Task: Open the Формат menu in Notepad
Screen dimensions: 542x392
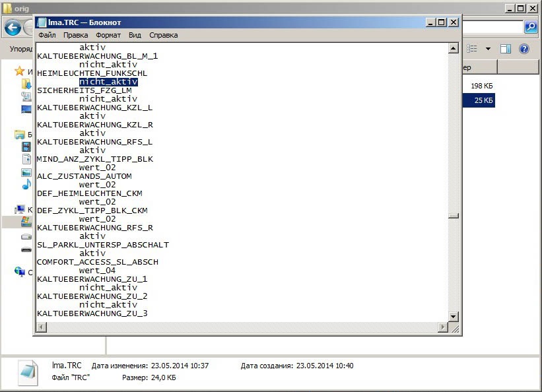Action: [x=108, y=35]
